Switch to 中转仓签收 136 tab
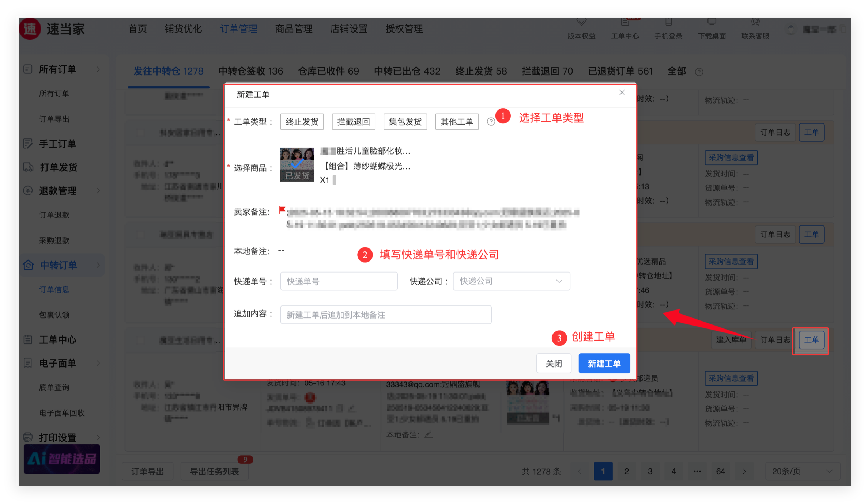 250,71
